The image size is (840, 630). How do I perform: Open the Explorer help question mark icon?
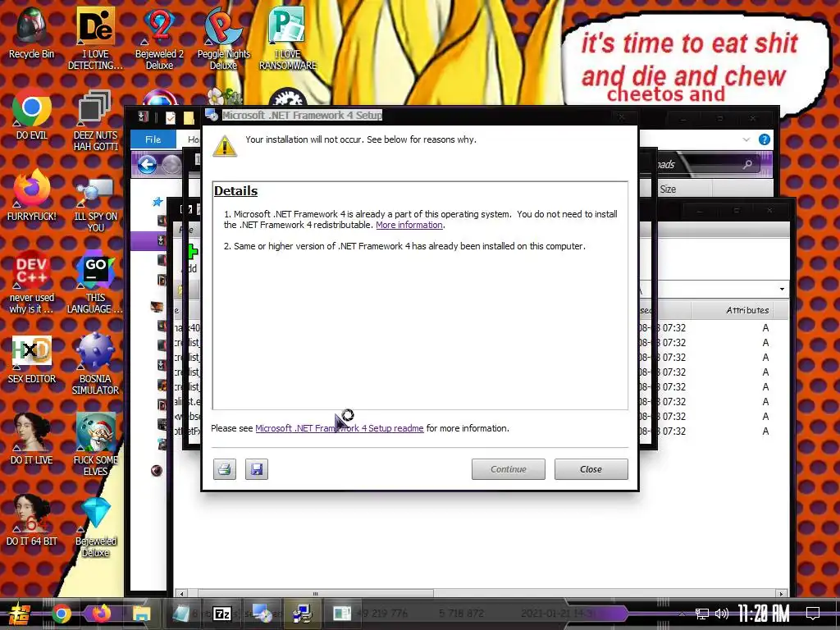click(765, 139)
